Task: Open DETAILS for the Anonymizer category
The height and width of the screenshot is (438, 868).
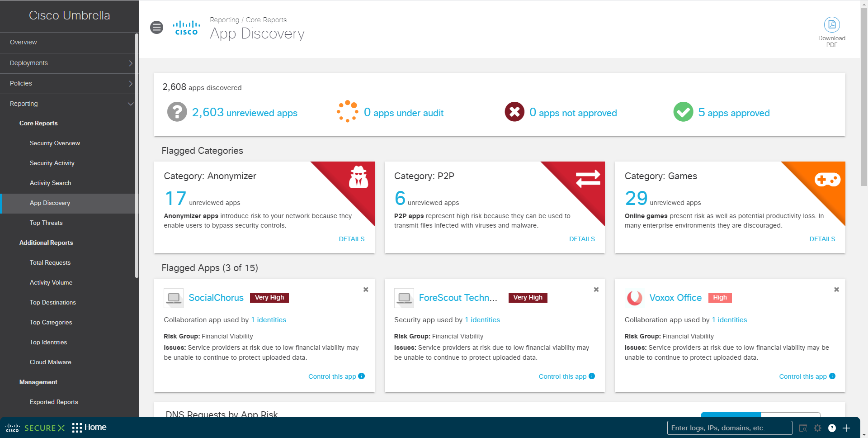Action: pos(352,239)
